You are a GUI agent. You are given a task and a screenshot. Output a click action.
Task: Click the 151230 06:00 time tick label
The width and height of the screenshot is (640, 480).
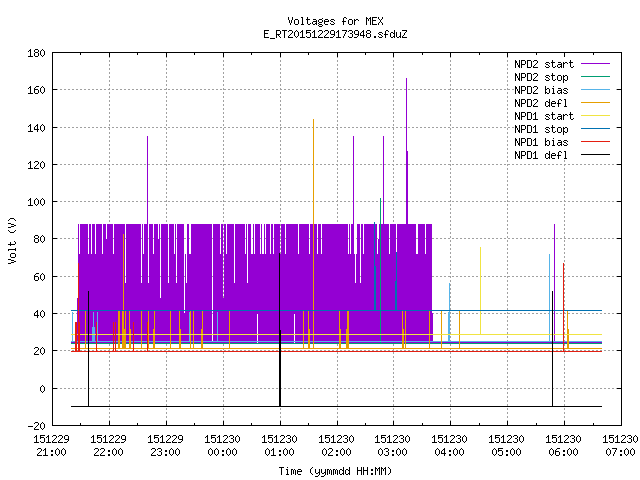(x=564, y=446)
